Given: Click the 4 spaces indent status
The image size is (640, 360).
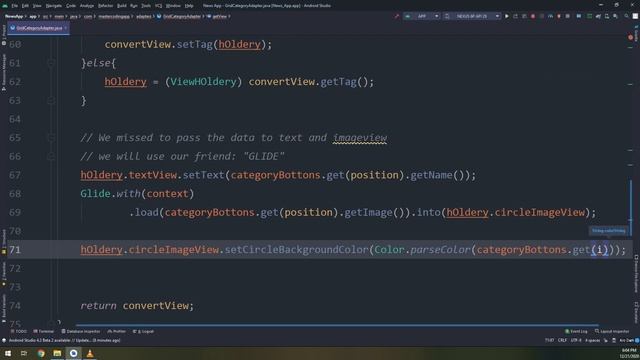Looking at the screenshot, I should coord(592,340).
